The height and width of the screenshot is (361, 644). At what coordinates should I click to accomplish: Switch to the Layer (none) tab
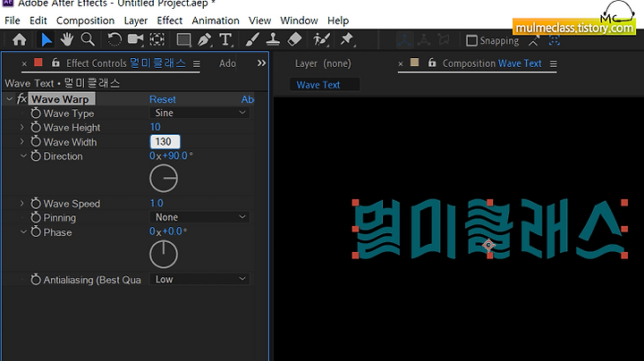pyautogui.click(x=323, y=63)
